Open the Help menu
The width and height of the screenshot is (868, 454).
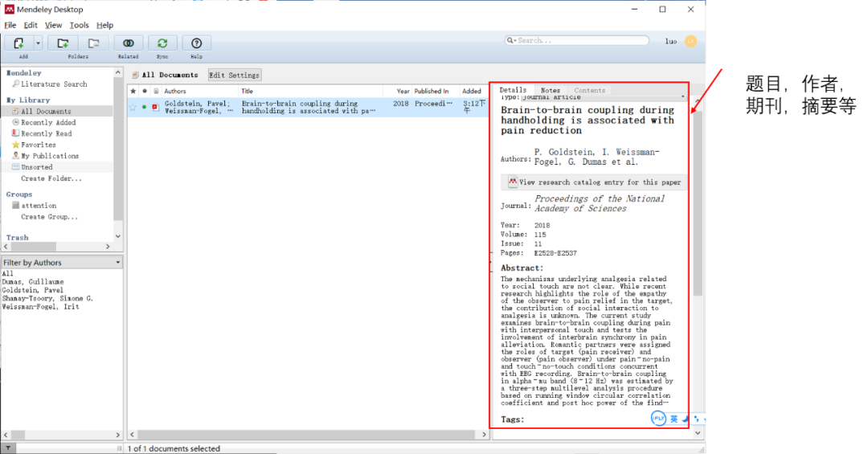(x=104, y=25)
